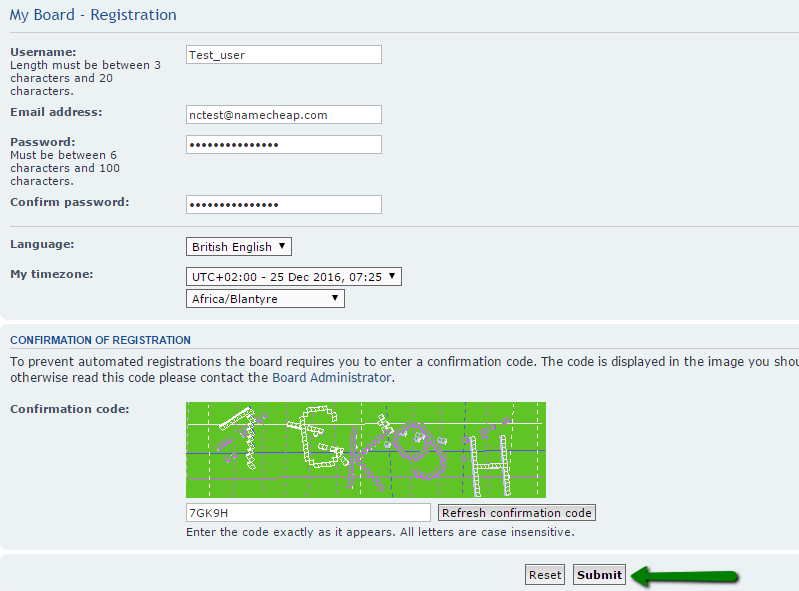Click the timezone offset dropdown arrow
Viewport: 799px width, 591px height.
point(392,276)
